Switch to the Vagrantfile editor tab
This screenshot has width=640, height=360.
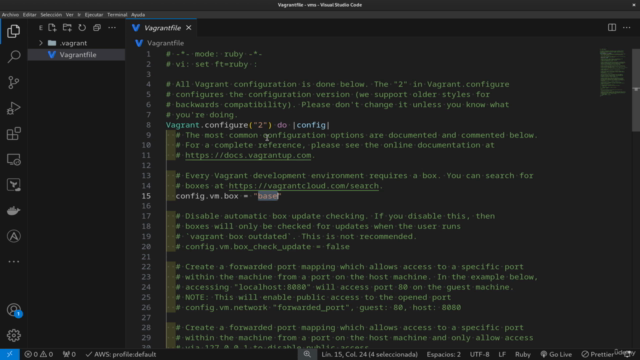(162, 28)
